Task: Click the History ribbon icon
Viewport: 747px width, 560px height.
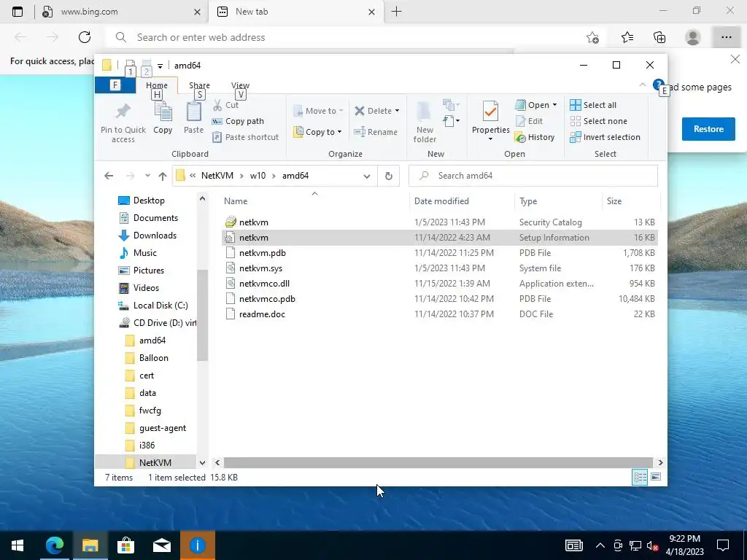Action: [x=520, y=138]
